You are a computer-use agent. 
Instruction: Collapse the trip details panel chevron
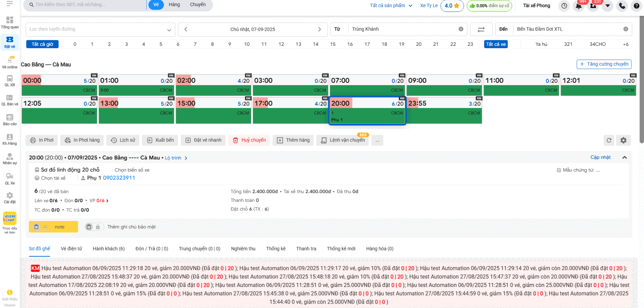[625, 157]
